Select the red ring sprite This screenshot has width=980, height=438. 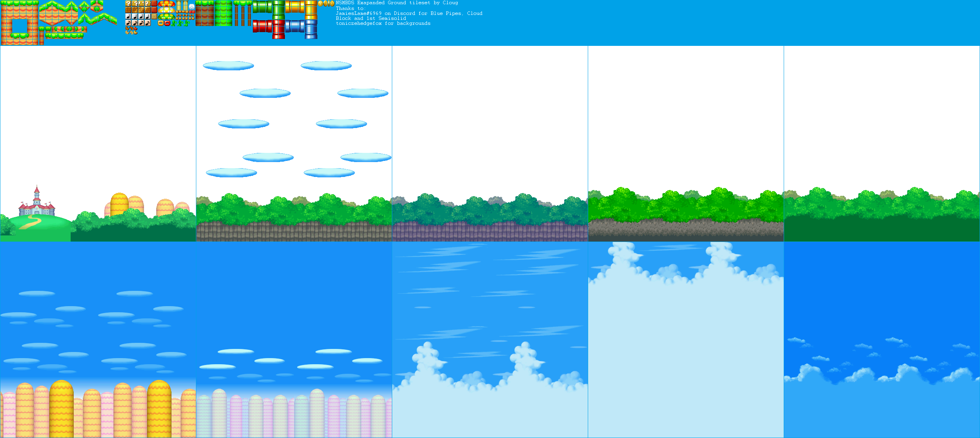point(167,23)
